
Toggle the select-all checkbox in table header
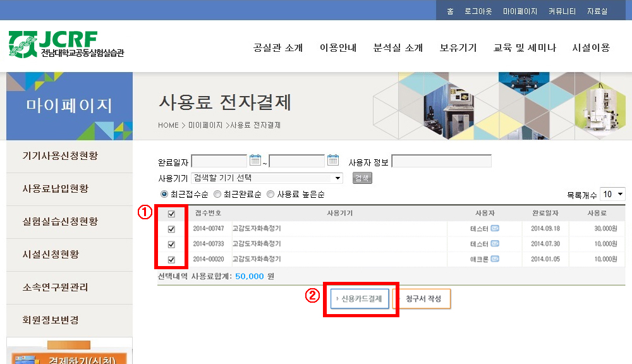click(x=171, y=214)
